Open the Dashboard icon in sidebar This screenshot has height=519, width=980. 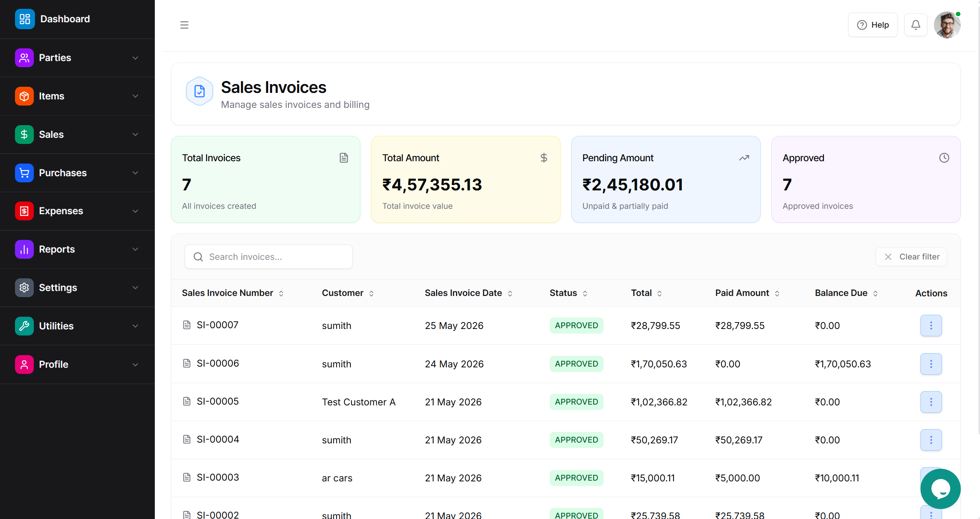pos(25,19)
